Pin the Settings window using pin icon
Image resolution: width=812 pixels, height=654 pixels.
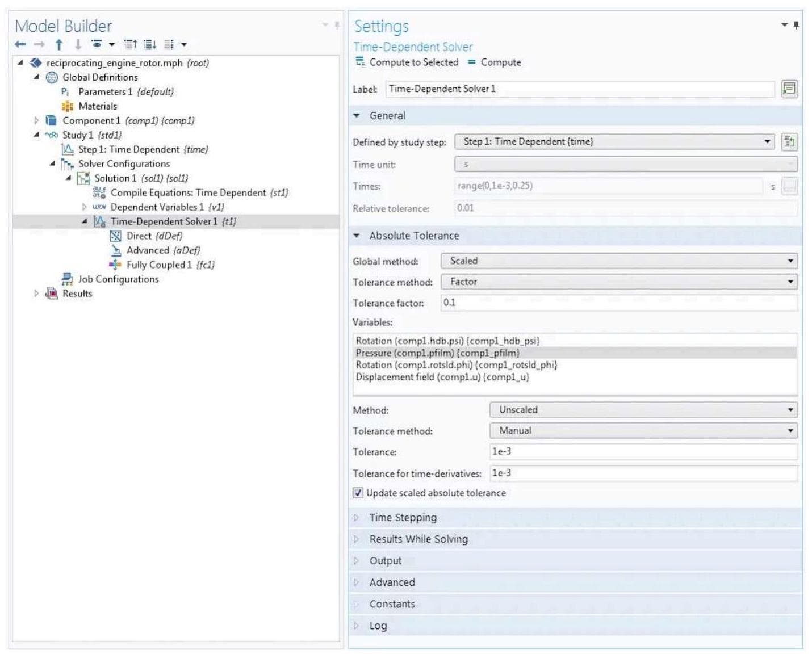pyautogui.click(x=796, y=25)
